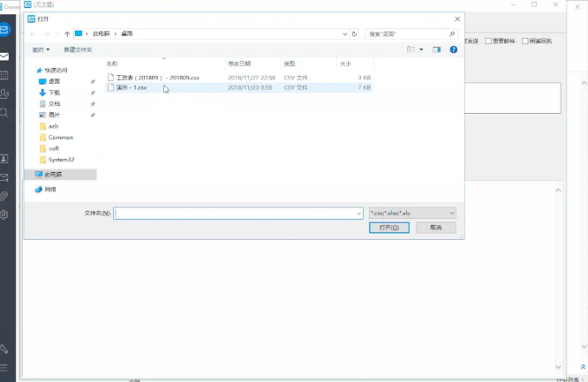Enable the 重要邮件 checkbox
Viewport: 588px width, 382px height.
488,41
